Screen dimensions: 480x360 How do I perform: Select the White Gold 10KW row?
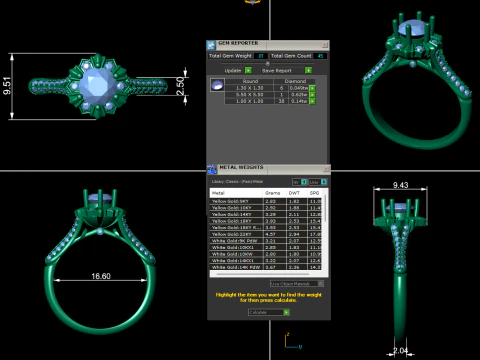266,254
